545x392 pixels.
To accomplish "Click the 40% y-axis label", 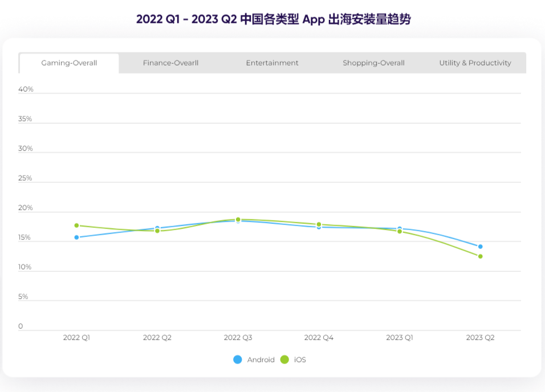I will (26, 89).
